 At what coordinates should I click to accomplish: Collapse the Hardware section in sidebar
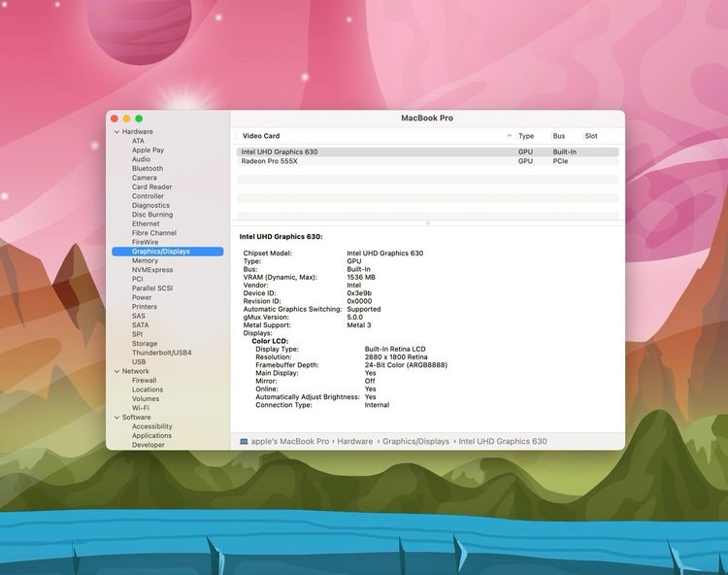click(x=116, y=132)
